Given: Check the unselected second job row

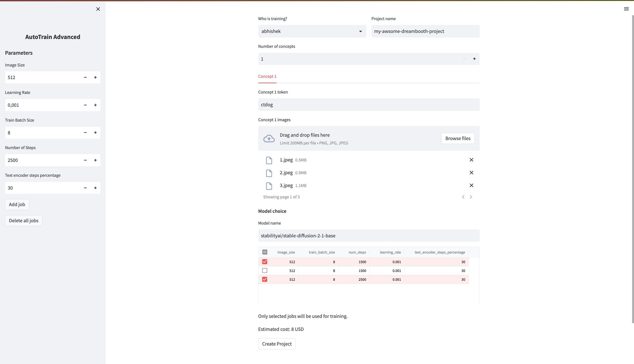Looking at the screenshot, I should point(265,271).
